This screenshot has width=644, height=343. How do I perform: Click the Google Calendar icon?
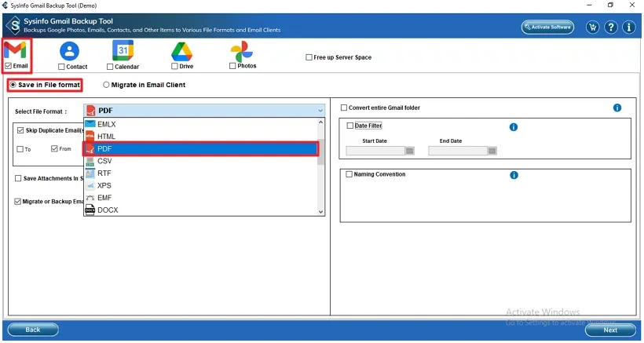coord(123,51)
